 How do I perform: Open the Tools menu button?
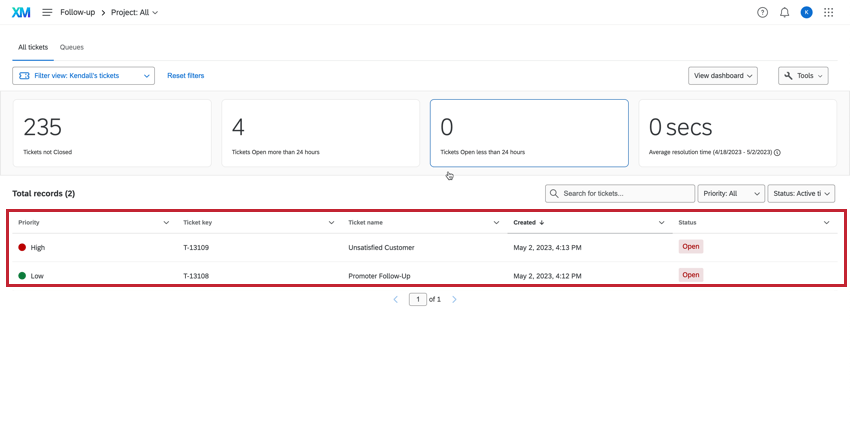point(803,76)
